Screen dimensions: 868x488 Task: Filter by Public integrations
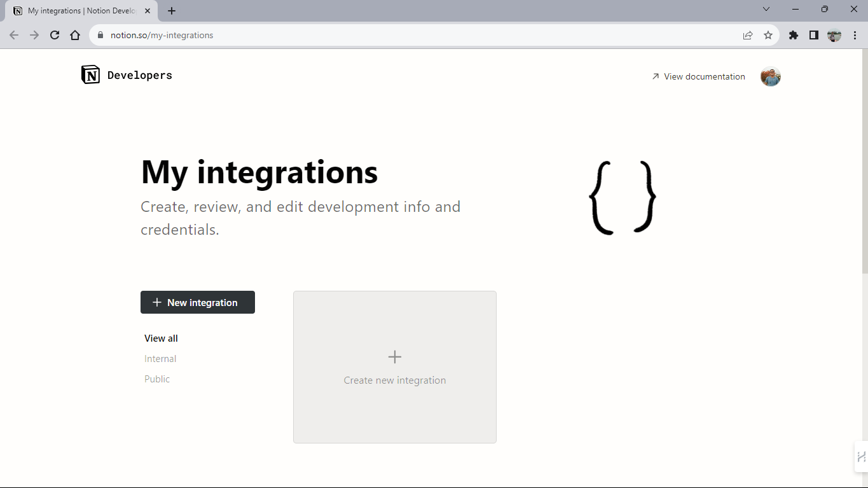[x=157, y=379]
